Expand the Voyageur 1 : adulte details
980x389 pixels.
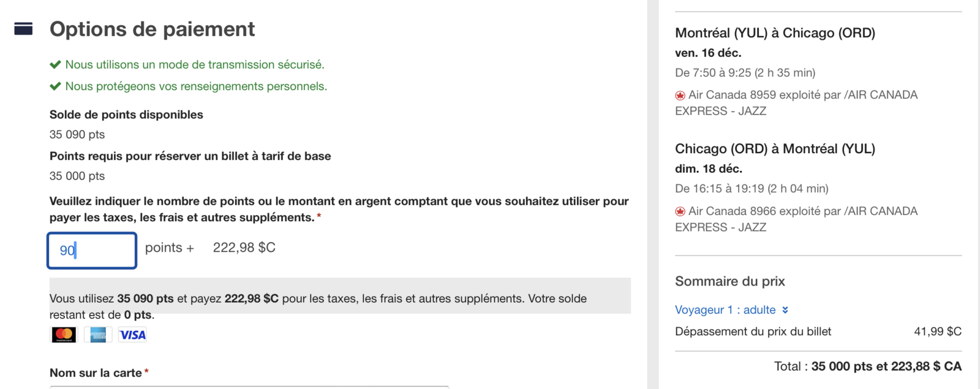pyautogui.click(x=725, y=310)
